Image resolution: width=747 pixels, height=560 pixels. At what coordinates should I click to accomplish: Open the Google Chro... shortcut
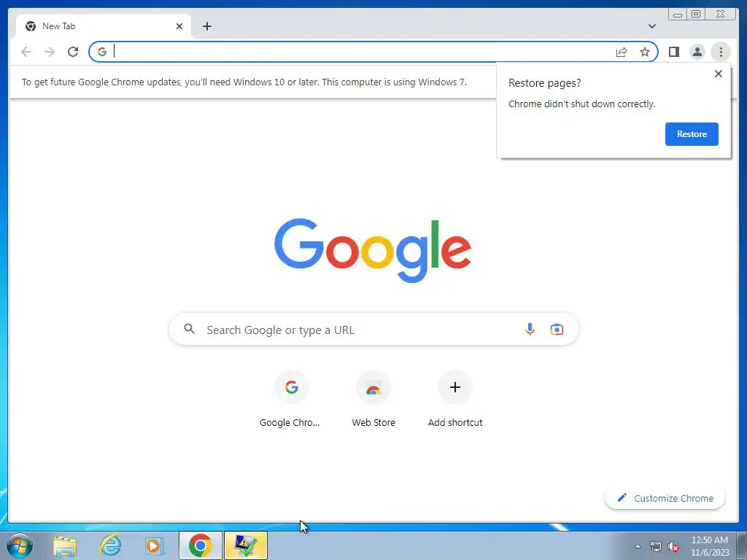pyautogui.click(x=291, y=400)
